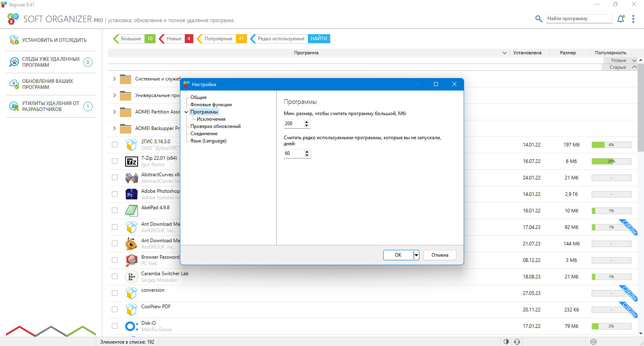Select Проверка обновлений in settings tree
644x346 pixels.
[215, 126]
